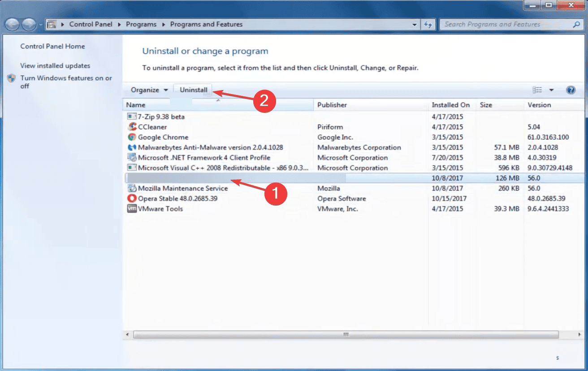This screenshot has height=371, width=588.
Task: Select Opera Stable 48.0.2685.39 entry
Action: pyautogui.click(x=177, y=198)
